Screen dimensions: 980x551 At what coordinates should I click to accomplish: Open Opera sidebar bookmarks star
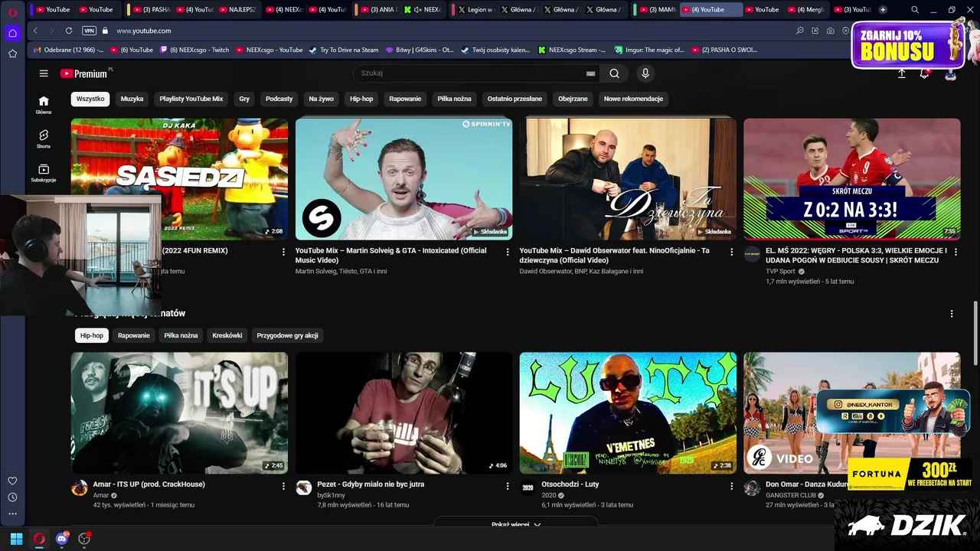pos(12,54)
